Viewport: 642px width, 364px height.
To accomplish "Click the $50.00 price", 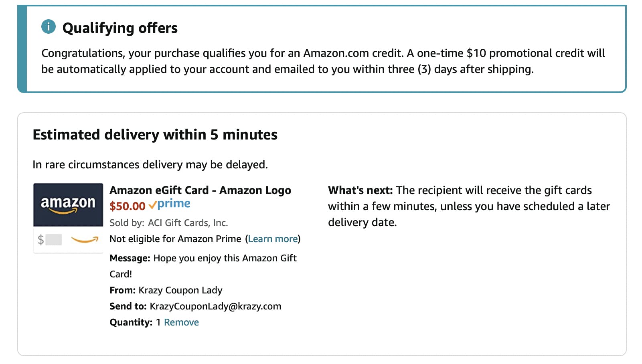I will point(128,206).
